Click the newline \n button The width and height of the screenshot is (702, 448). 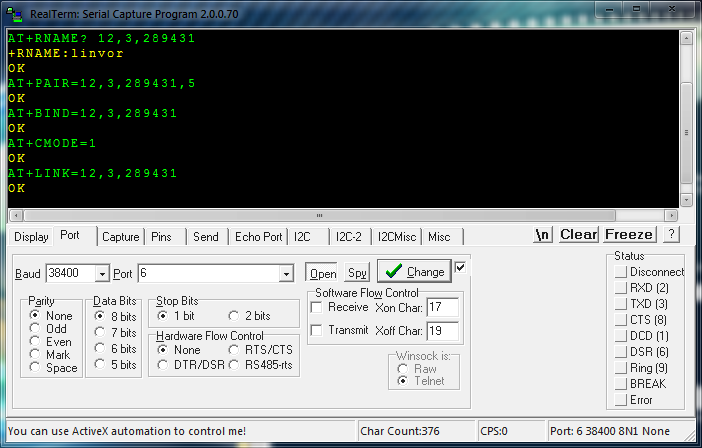point(543,235)
